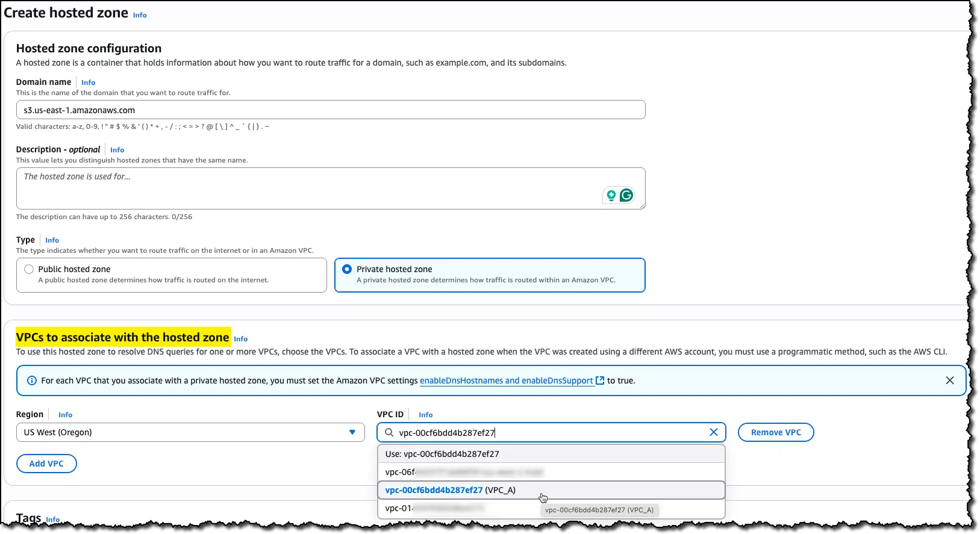Screen dimensions: 980x534
Task: Clear the VPC ID search field
Action: (x=713, y=432)
